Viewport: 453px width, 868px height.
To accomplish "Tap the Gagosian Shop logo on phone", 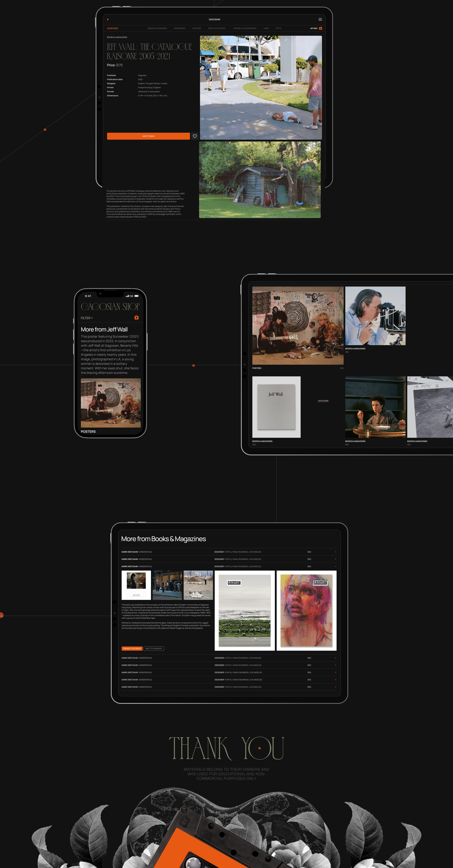I will [110, 307].
